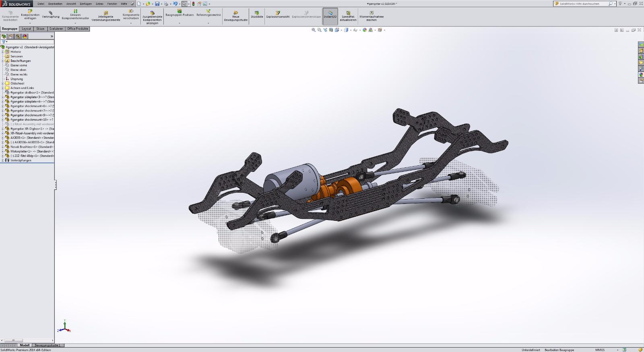The height and width of the screenshot is (352, 644).
Task: Open the ConfigurationManager tab icon
Action: tap(18, 36)
